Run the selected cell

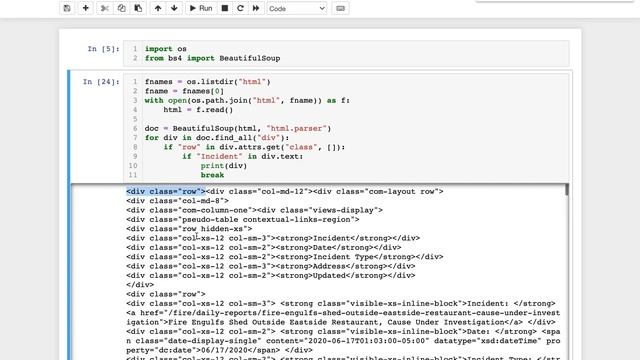201,8
